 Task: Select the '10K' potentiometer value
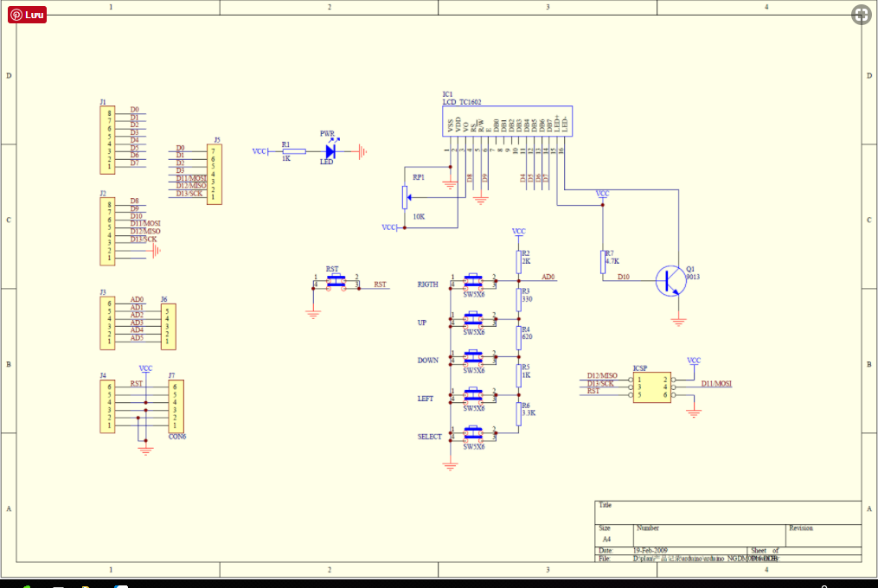click(419, 217)
